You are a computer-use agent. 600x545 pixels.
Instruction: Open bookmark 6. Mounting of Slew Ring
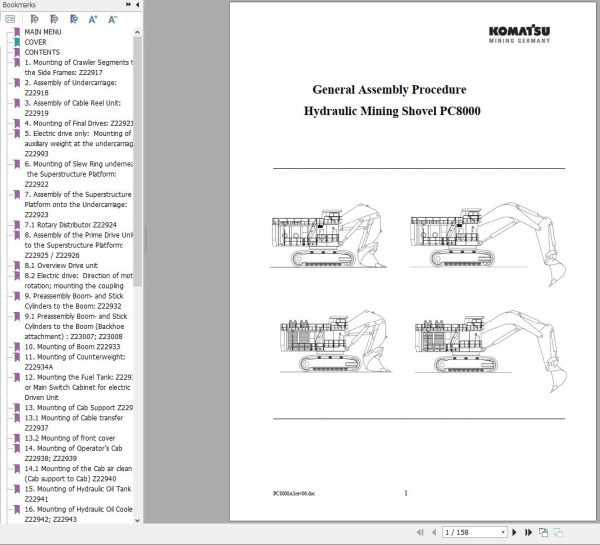click(x=78, y=174)
